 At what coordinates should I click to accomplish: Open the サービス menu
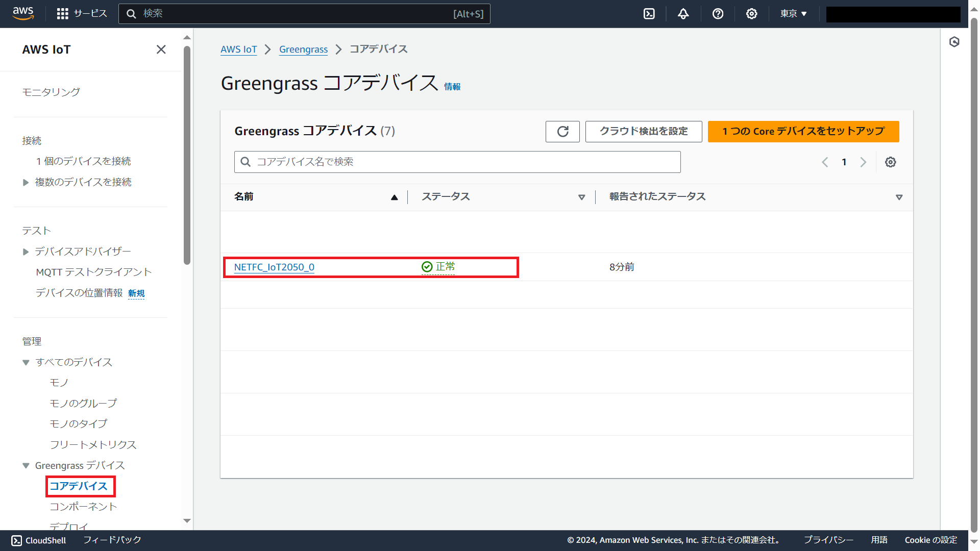pos(82,14)
